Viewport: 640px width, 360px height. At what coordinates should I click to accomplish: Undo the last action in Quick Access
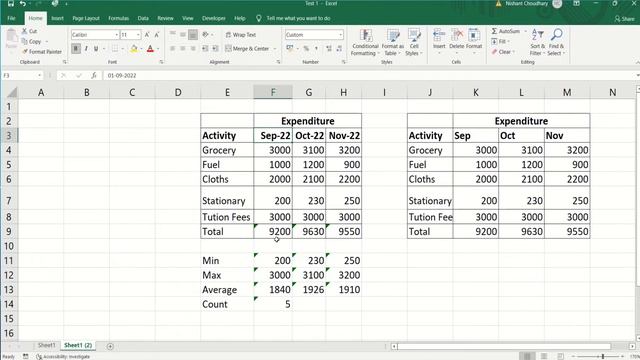(x=23, y=4)
